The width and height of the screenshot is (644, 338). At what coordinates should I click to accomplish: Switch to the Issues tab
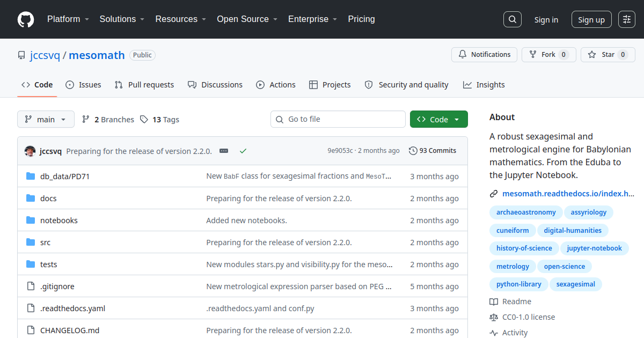(x=83, y=85)
